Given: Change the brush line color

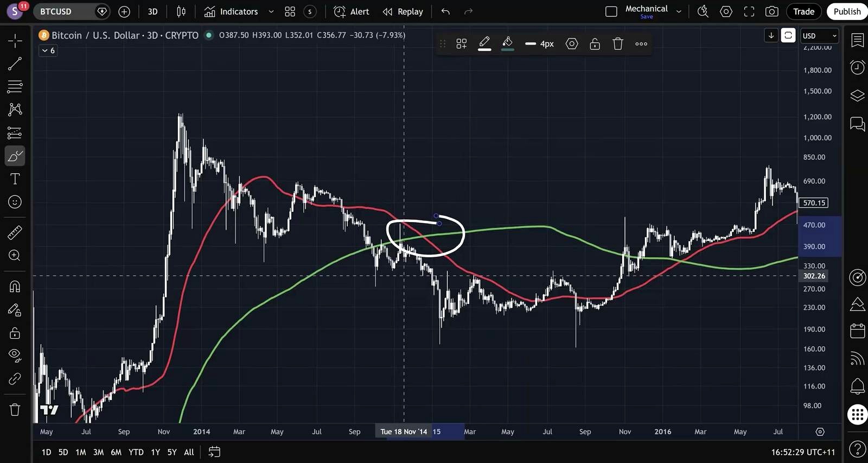Looking at the screenshot, I should [x=484, y=44].
